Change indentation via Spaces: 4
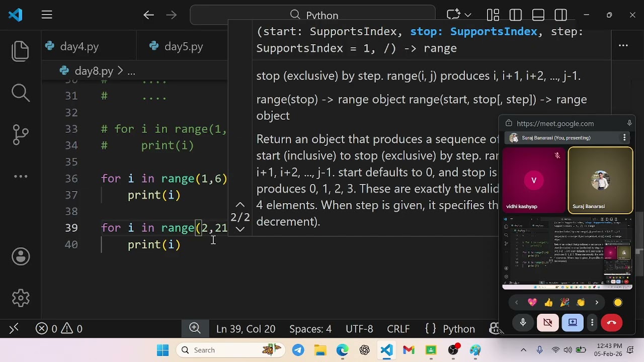The width and height of the screenshot is (644, 362). coord(310,329)
